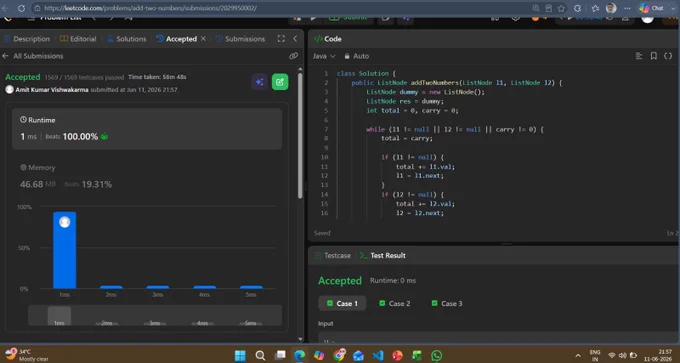680x363 pixels.
Task: Open taskbar Search icon
Action: 260,356
